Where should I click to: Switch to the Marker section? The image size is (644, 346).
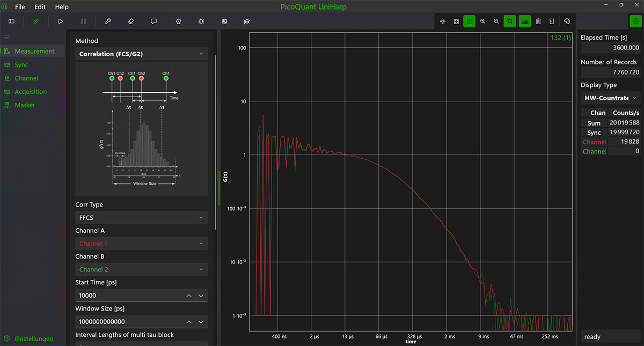pos(33,105)
